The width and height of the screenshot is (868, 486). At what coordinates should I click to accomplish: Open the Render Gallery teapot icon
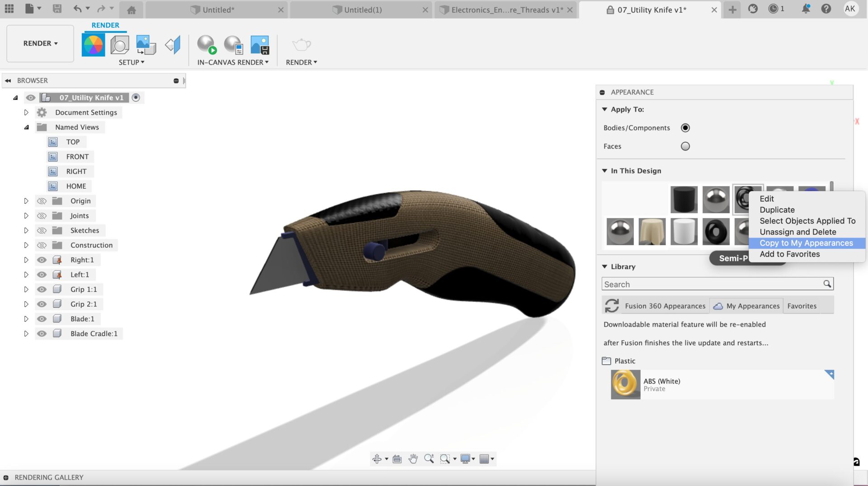301,44
